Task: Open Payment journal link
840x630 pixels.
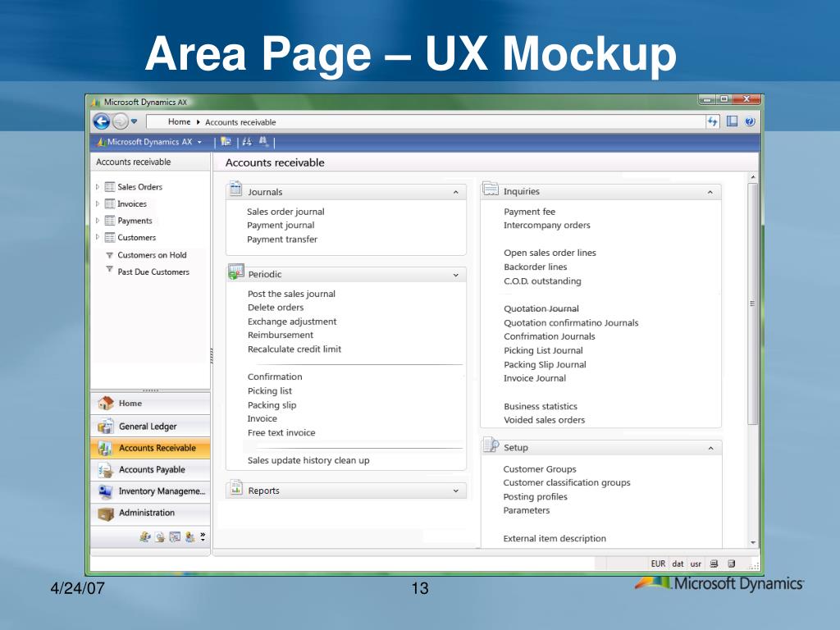Action: click(281, 226)
